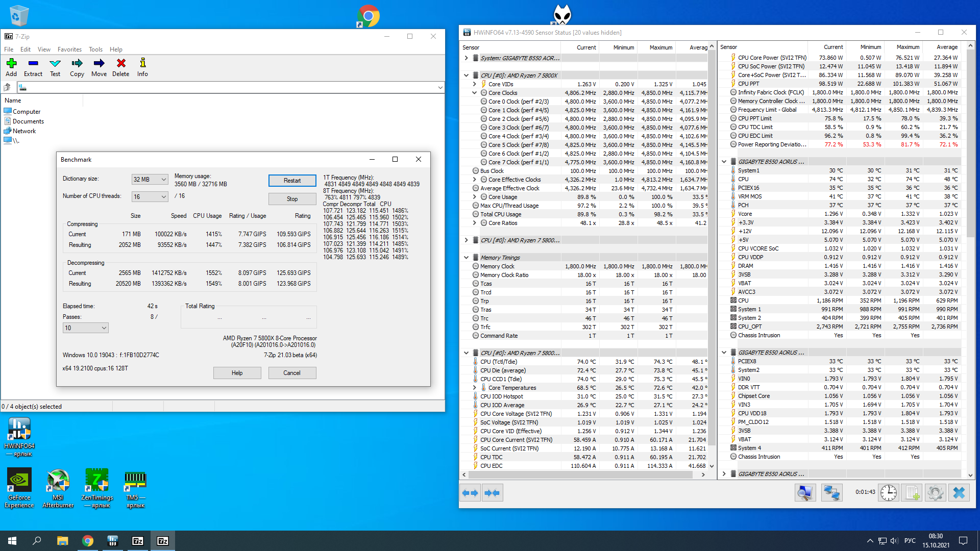This screenshot has width=980, height=551.
Task: Click the Delete red X toolbar icon
Action: (x=121, y=67)
